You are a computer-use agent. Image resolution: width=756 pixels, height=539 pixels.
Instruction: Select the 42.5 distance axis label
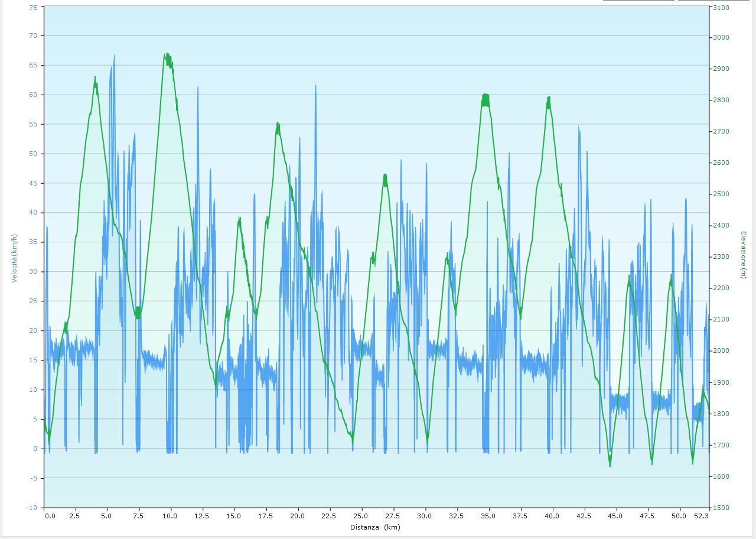[584, 516]
